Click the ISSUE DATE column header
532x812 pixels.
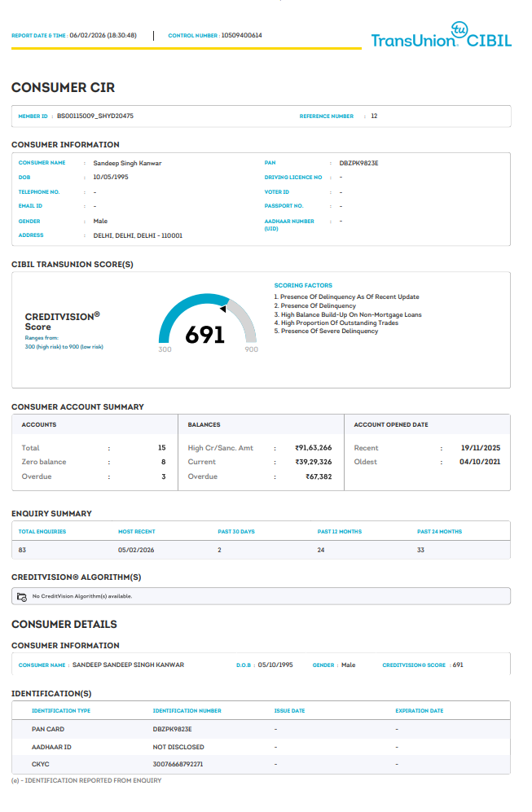click(289, 711)
